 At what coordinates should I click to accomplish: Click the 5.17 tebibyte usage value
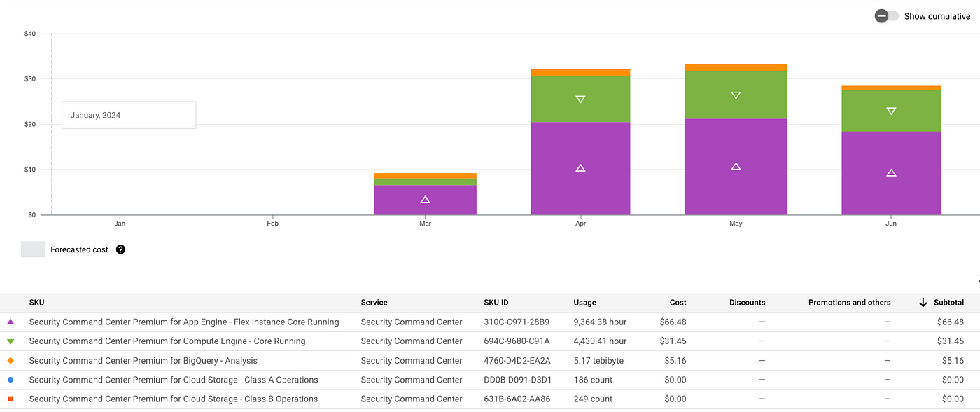(x=598, y=361)
